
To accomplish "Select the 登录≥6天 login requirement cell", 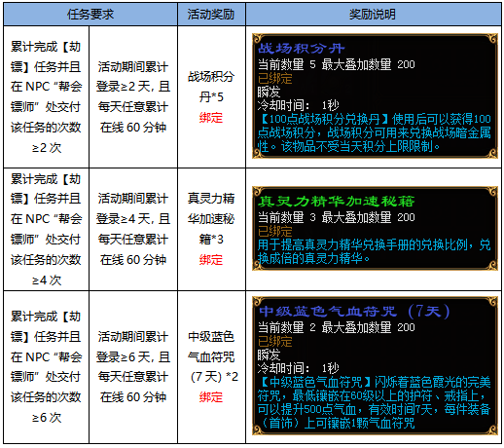I will coord(133,367).
